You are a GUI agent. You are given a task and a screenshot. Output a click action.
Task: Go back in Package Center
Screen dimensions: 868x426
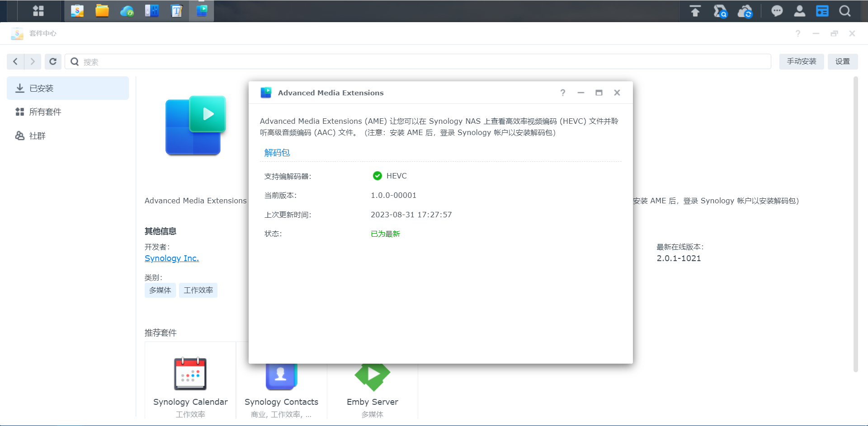[x=15, y=61]
